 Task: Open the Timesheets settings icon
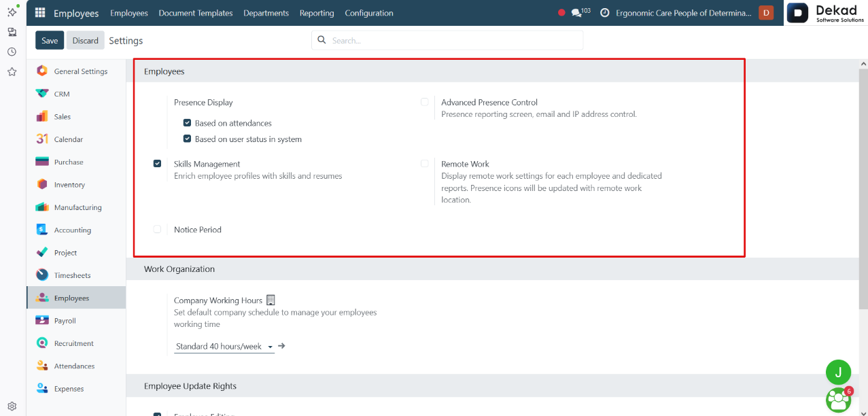pos(42,275)
